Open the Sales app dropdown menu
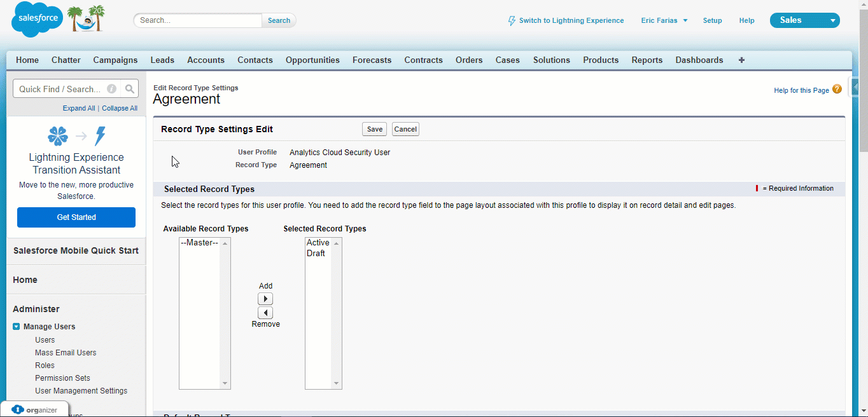The width and height of the screenshot is (868, 417). coord(804,20)
